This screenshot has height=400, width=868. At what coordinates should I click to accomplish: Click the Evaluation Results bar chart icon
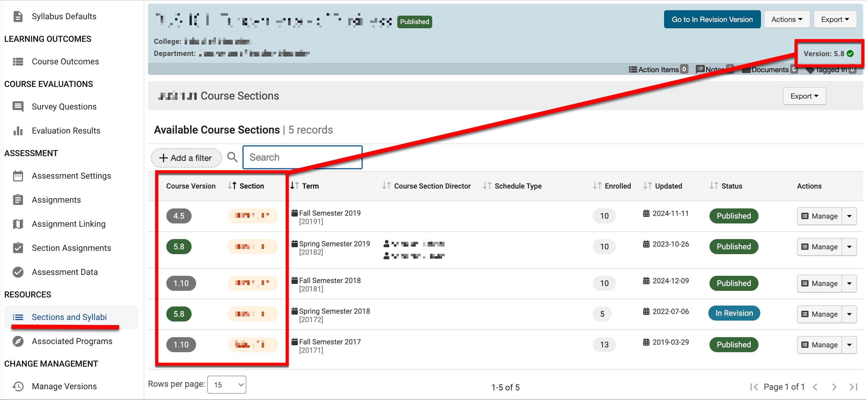18,131
